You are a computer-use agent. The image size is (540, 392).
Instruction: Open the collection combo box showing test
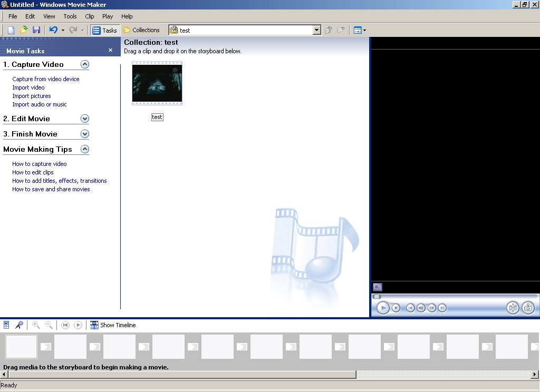(245, 30)
